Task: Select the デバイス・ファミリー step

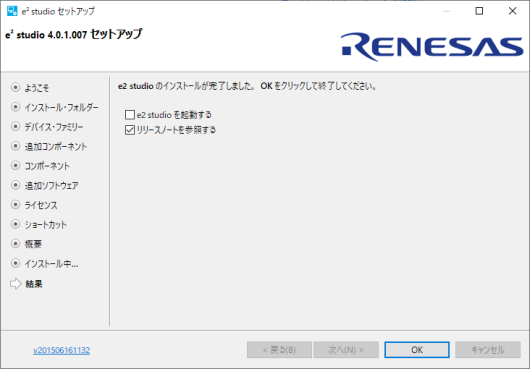Action: tap(53, 127)
